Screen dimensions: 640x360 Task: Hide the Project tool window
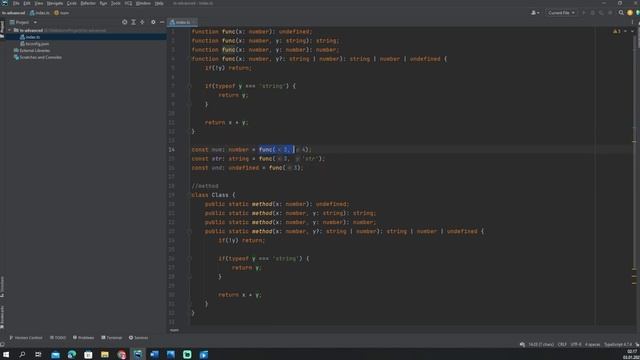coord(162,22)
